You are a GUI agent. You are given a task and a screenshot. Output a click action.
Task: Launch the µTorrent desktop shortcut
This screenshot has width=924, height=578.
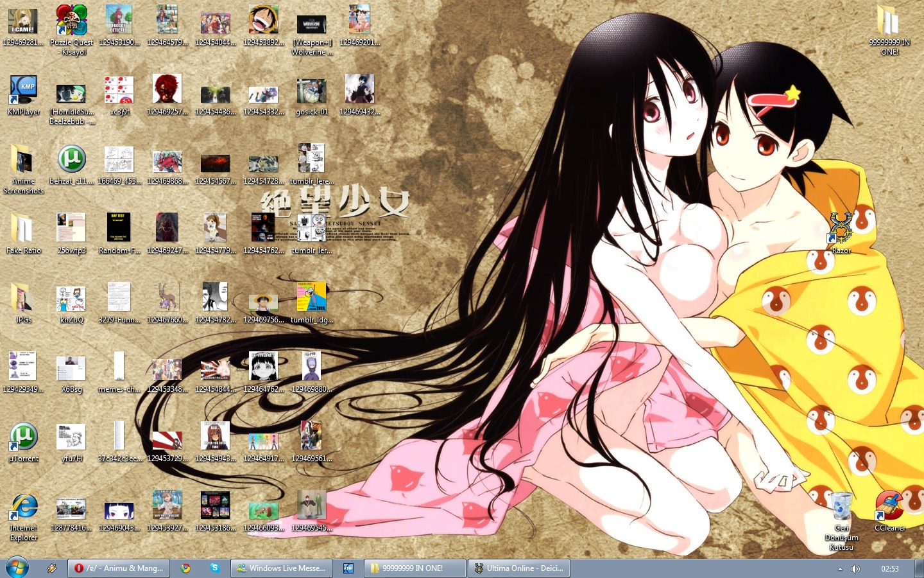23,437
